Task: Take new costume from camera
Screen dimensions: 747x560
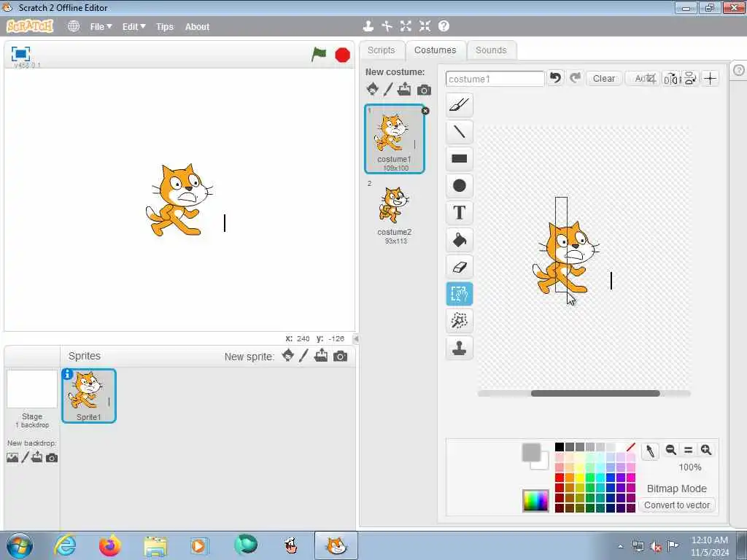Action: tap(424, 90)
